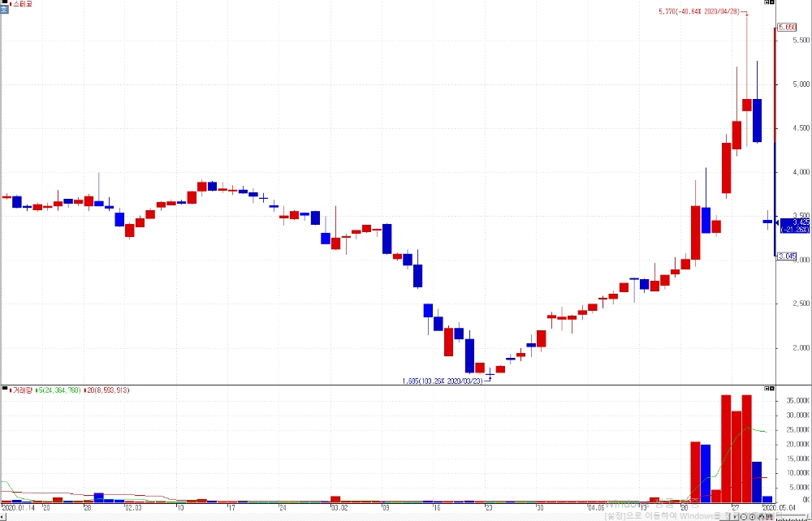Click the 04.06 date axis label
812x521 pixels.
pos(597,507)
